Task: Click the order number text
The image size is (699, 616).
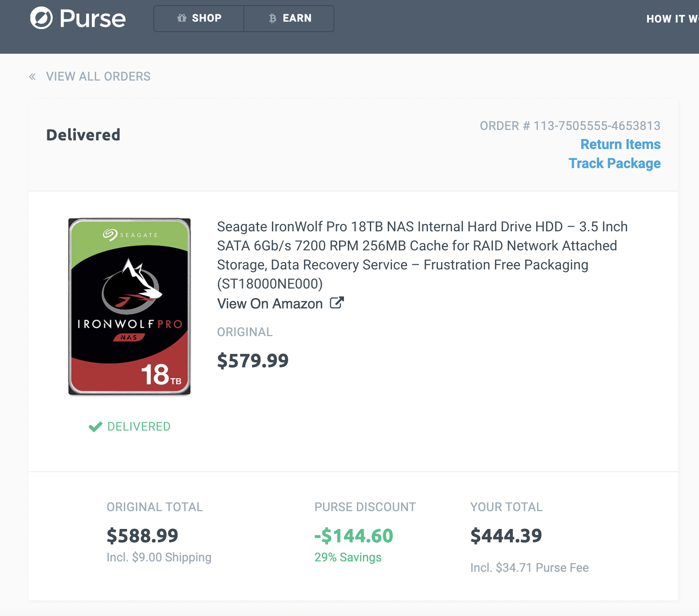Action: pos(570,126)
